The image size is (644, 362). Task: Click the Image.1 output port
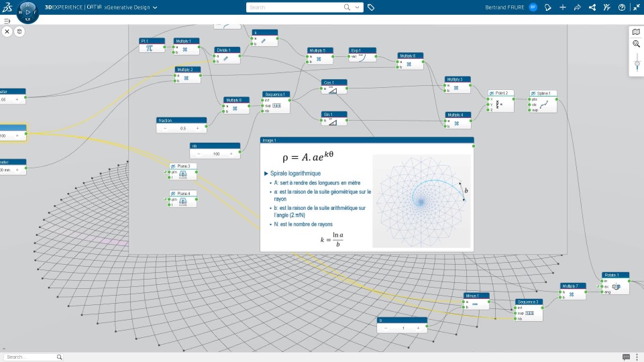point(474,146)
